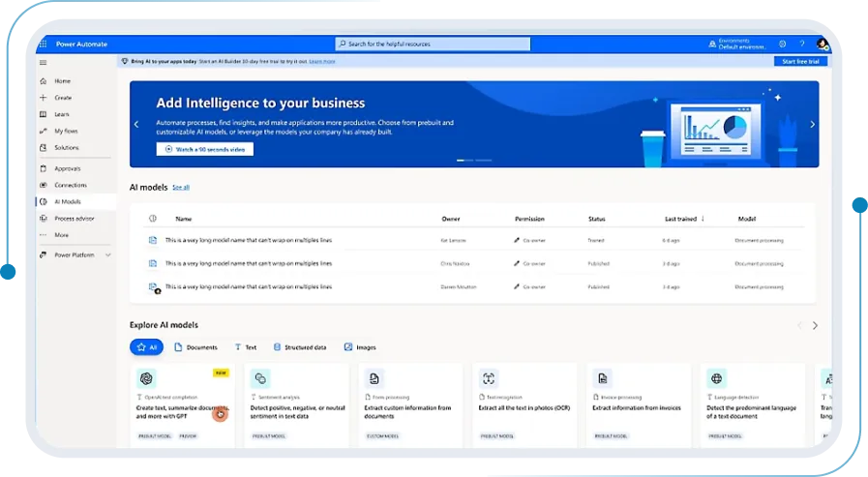868x477 pixels.
Task: Click the Permission column header
Action: [529, 219]
